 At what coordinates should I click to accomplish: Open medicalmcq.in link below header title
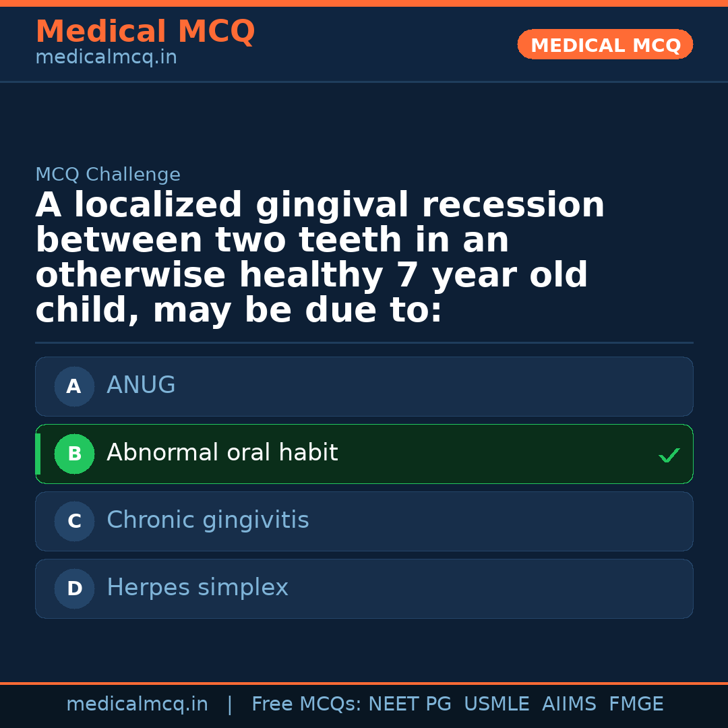tap(106, 58)
